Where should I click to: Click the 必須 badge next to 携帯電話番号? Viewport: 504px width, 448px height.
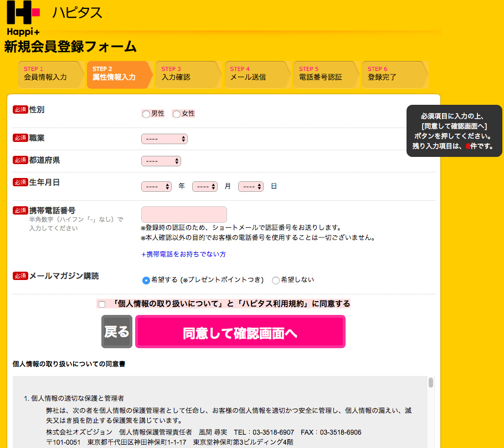(x=20, y=211)
